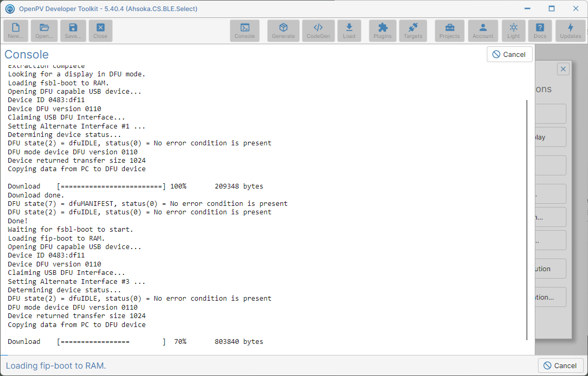Click the background dialog button ending 'lay'
Viewport: 588px width, 376px height.
click(550, 137)
